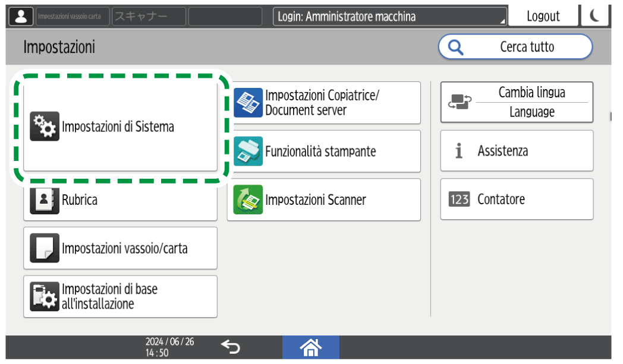Screen dimensions: 623x364
Task: Open Assistenza information screen
Action: click(517, 151)
